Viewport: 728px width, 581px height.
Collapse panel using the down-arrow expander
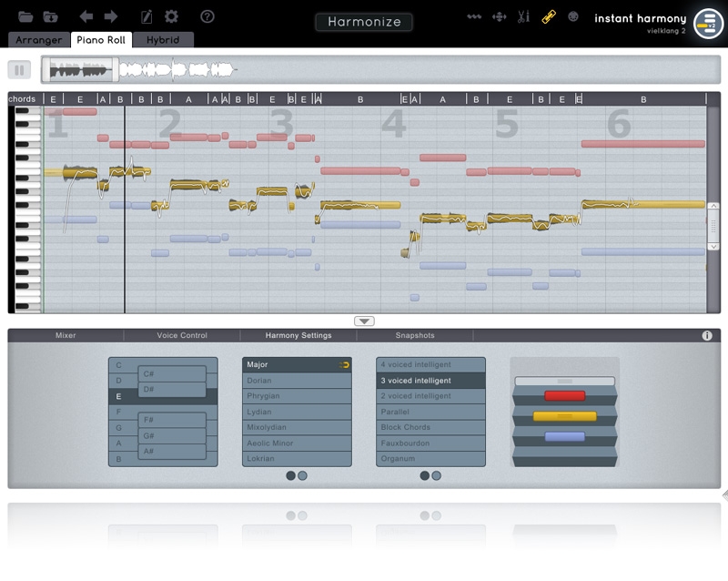point(364,321)
